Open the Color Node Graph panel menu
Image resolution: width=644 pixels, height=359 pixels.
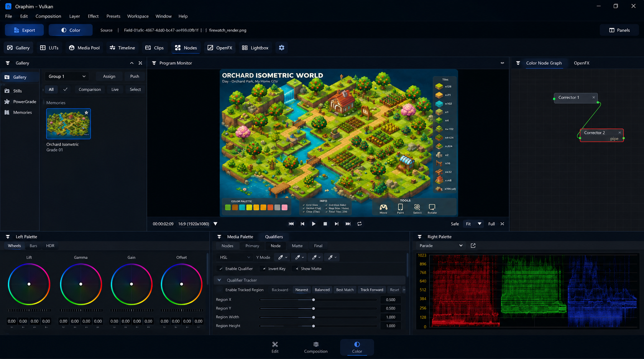click(518, 63)
